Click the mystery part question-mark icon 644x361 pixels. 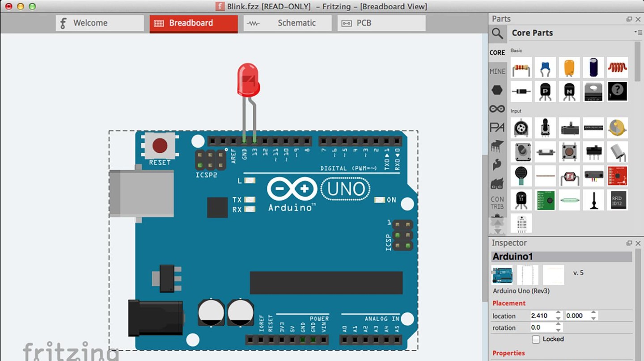(617, 91)
